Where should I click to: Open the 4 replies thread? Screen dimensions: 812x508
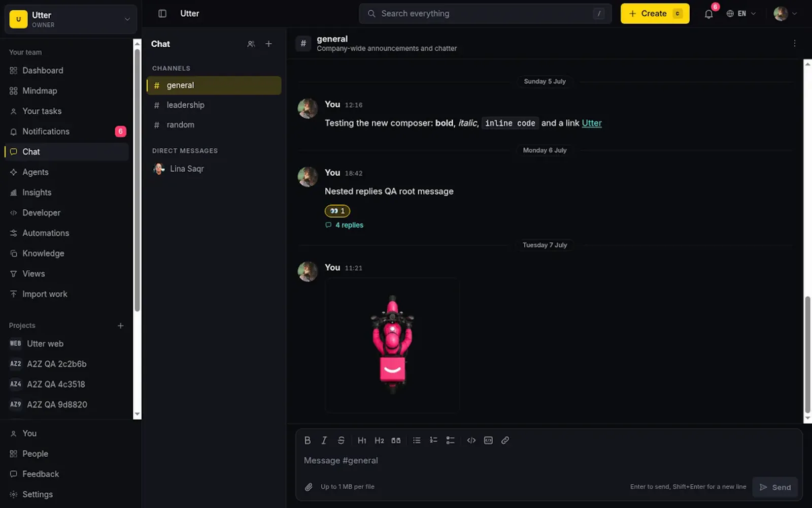tap(345, 225)
